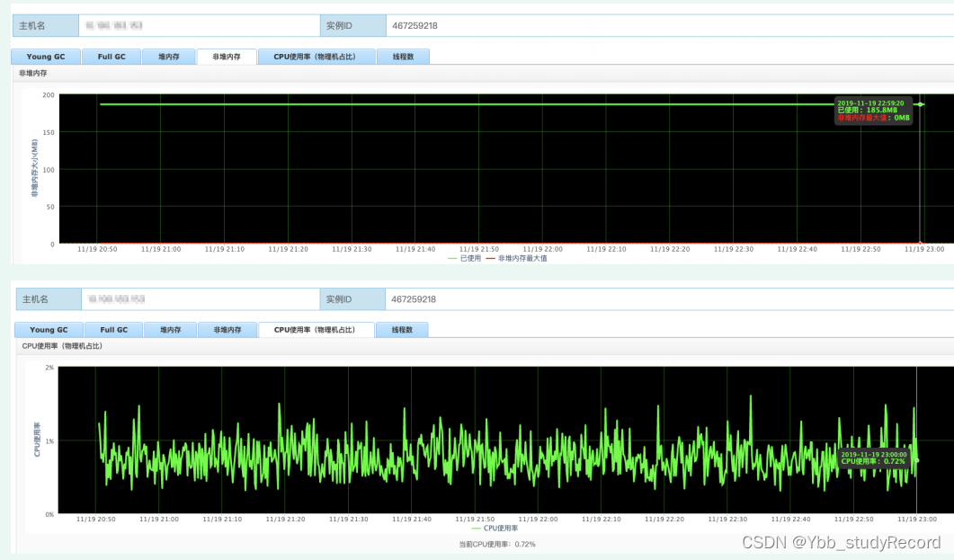Viewport: 954px width, 560px height.
Task: Click the 已使用: 185.8MB tooltip
Action: (x=873, y=110)
